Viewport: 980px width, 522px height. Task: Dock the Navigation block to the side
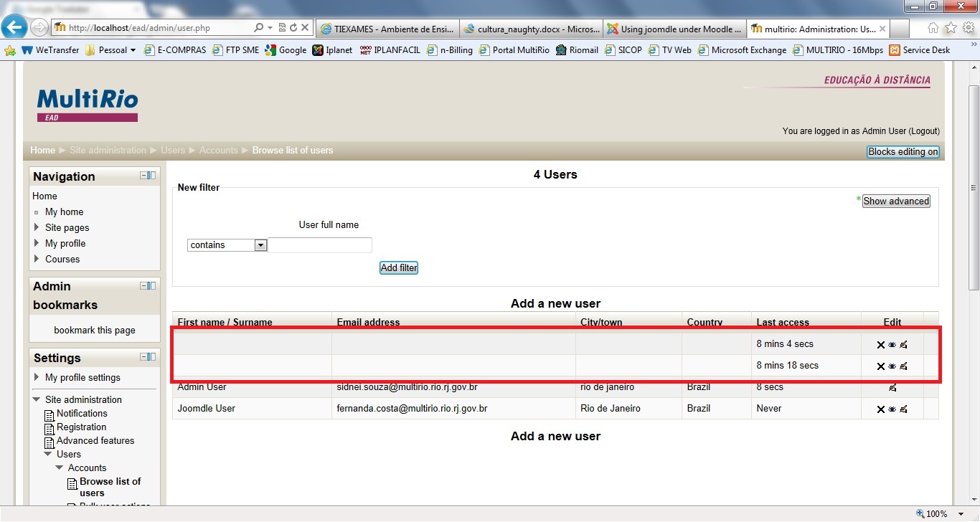point(151,176)
